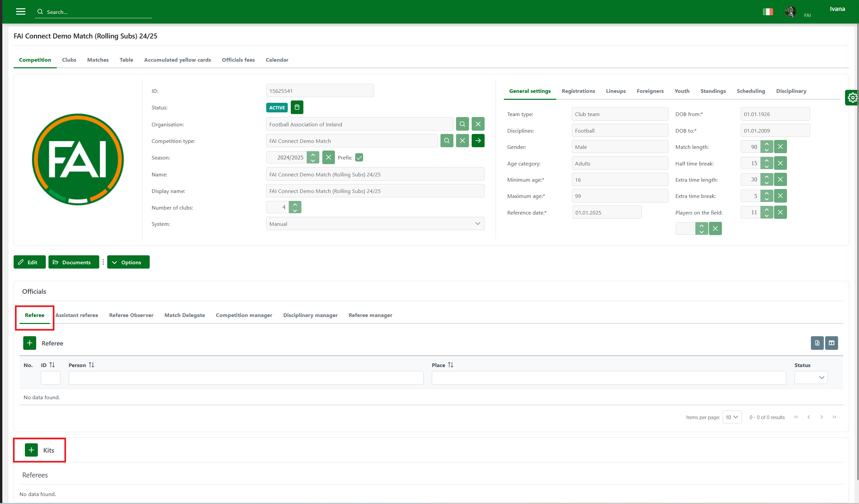The width and height of the screenshot is (859, 504).
Task: Open the hamburger navigation menu
Action: (x=21, y=12)
